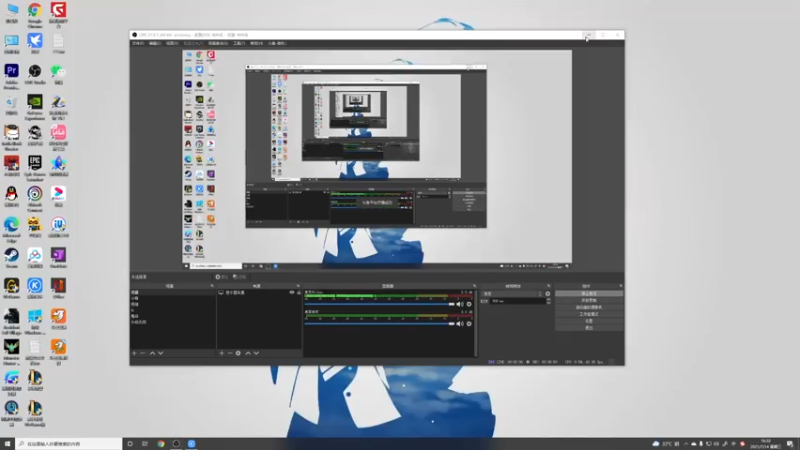Viewport: 800px width, 450px height.
Task: Open Microsoft Edge desktop shortcut
Action: [x=11, y=229]
